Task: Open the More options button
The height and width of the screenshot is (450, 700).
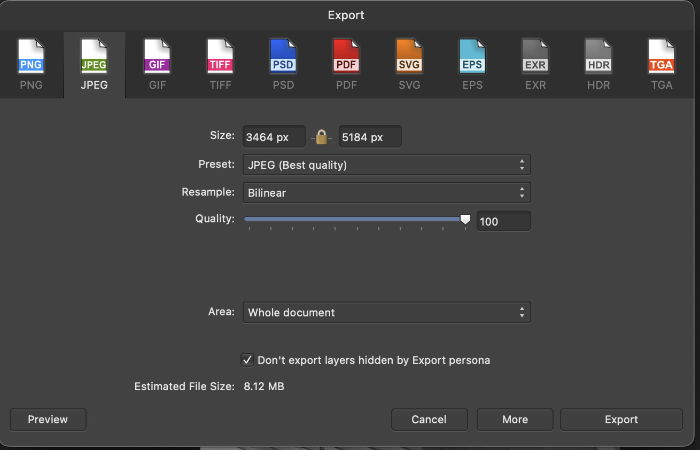Action: click(x=515, y=419)
